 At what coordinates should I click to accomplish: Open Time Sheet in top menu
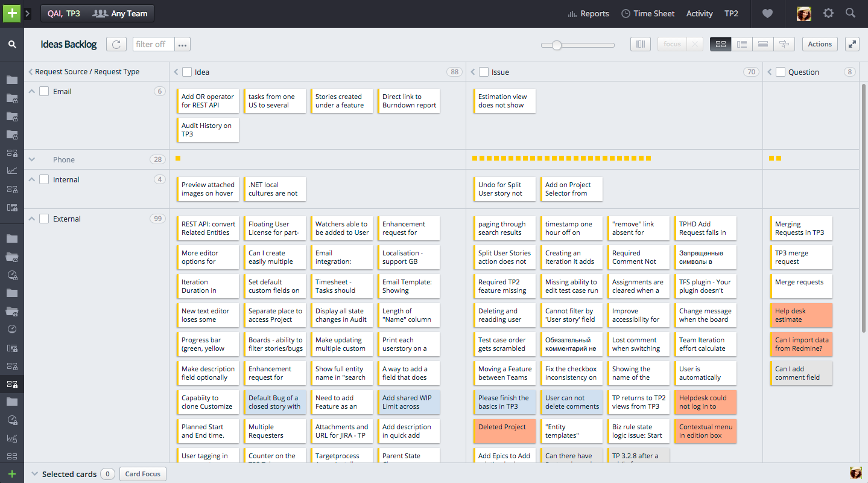pyautogui.click(x=647, y=13)
